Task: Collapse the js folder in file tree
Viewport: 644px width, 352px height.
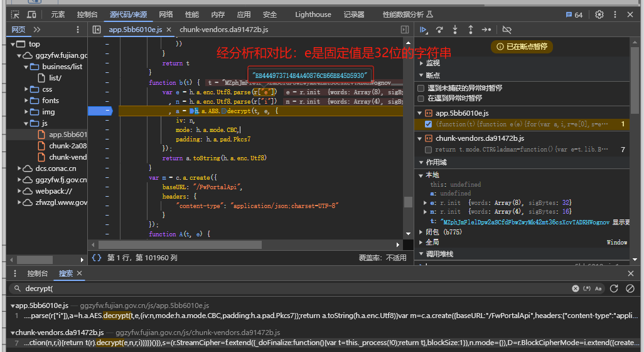Action: tap(27, 123)
